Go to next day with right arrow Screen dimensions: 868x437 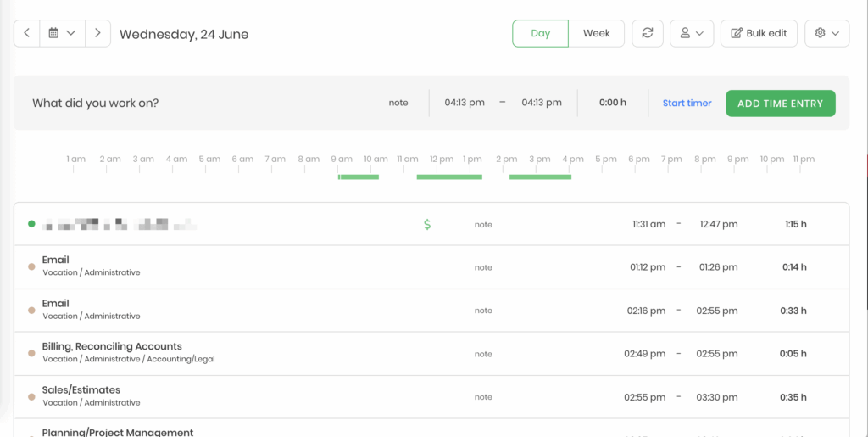coord(97,34)
